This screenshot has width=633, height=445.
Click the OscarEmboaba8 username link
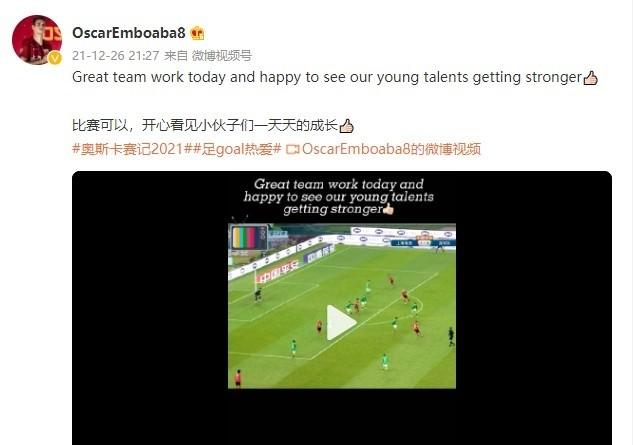[x=128, y=33]
